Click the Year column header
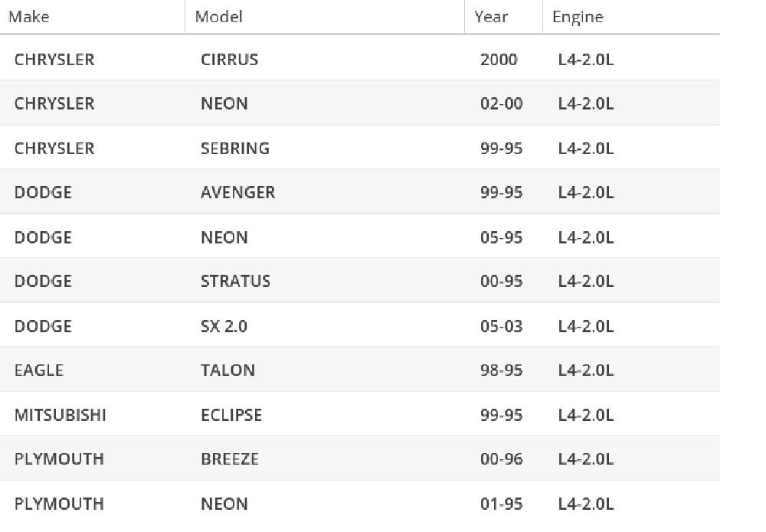766x532 pixels. 491,17
